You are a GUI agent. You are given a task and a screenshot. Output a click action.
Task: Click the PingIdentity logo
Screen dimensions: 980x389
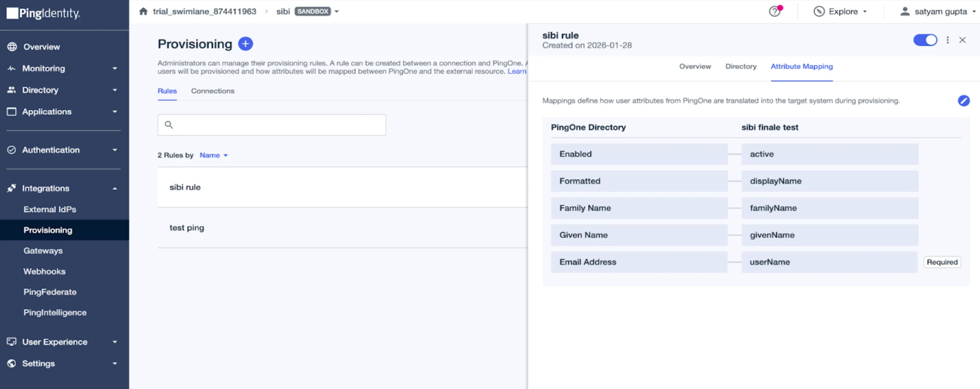point(43,13)
